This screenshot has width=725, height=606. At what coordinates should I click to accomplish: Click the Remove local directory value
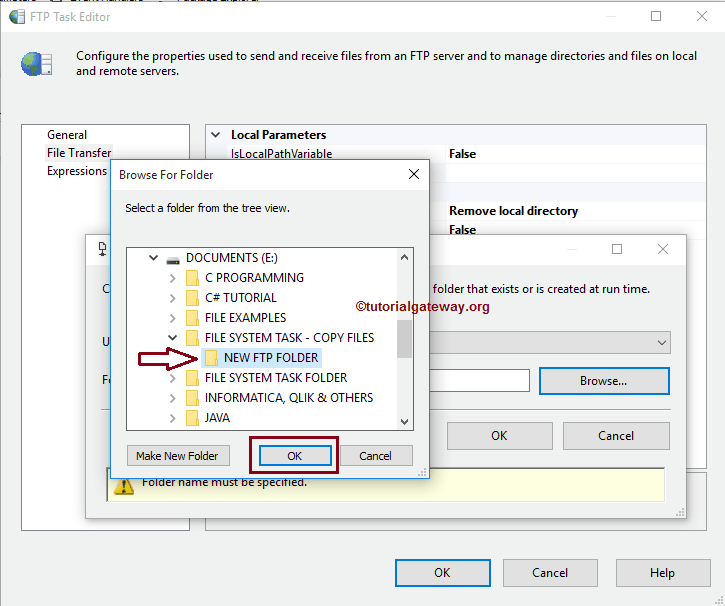point(514,211)
